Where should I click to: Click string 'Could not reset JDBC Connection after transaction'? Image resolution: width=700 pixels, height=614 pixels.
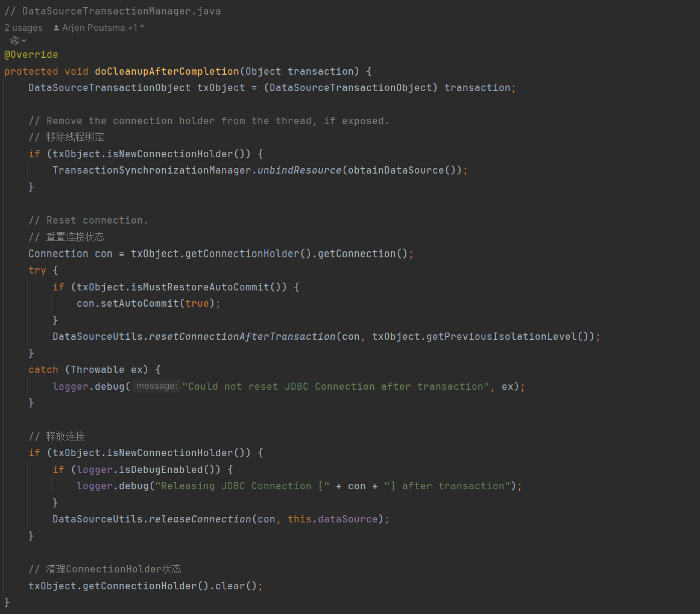pyautogui.click(x=336, y=386)
